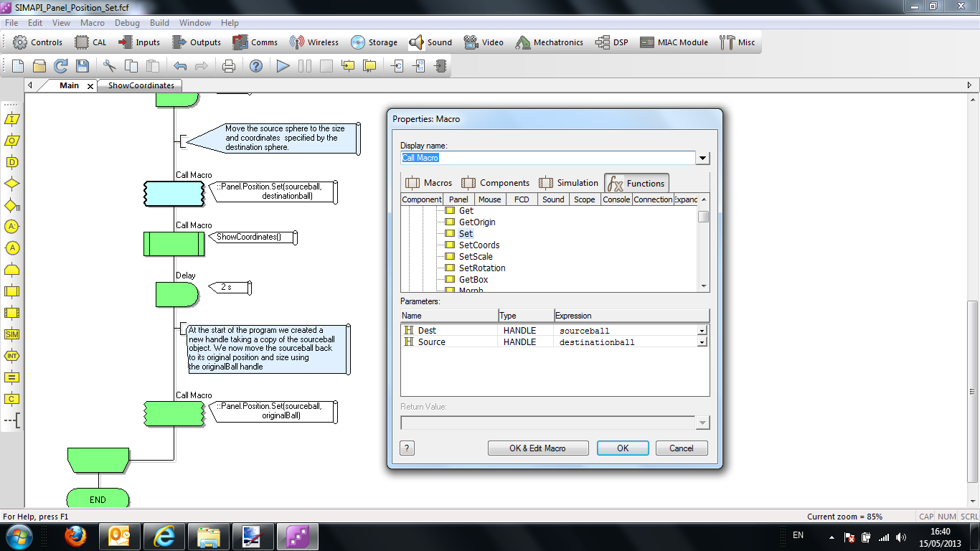Screen dimensions: 980x551
Task: Click the Display name input field
Action: tap(548, 158)
